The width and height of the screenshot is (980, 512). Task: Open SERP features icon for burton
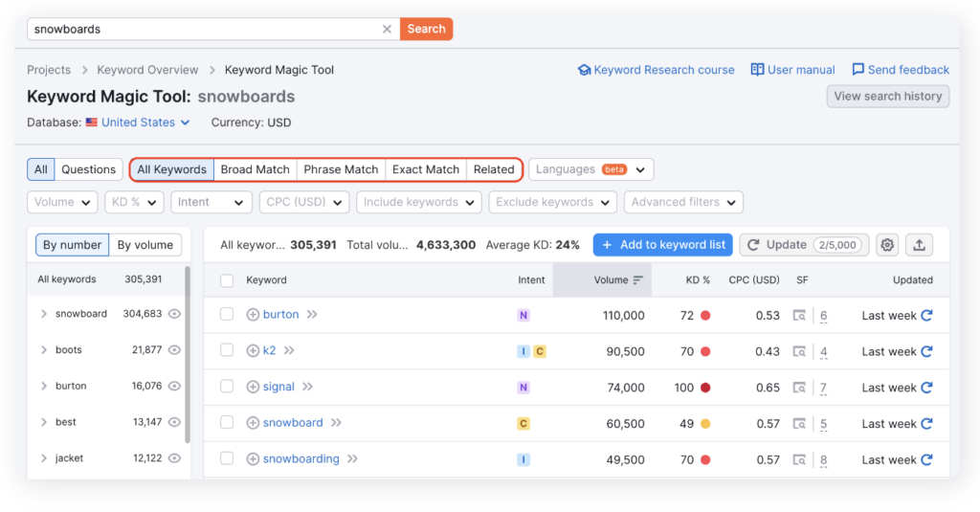tap(799, 315)
